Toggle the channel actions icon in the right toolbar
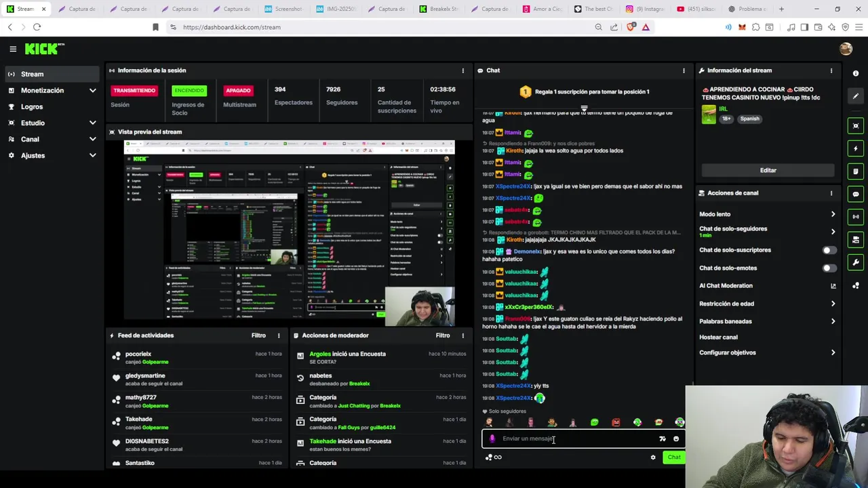Viewport: 868px width, 488px height. [856, 239]
